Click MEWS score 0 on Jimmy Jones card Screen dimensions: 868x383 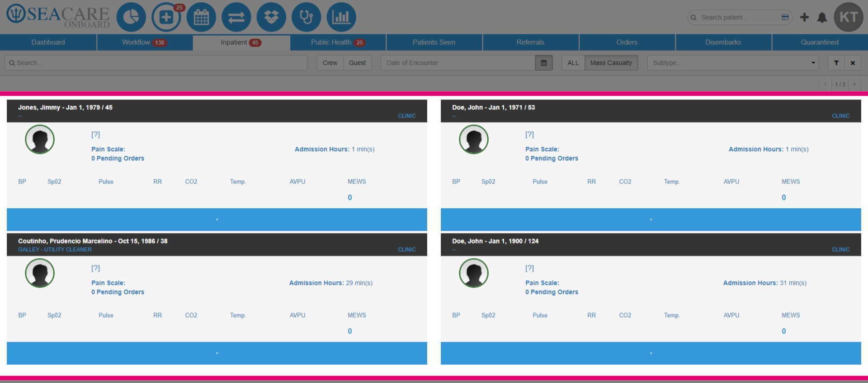click(x=350, y=197)
